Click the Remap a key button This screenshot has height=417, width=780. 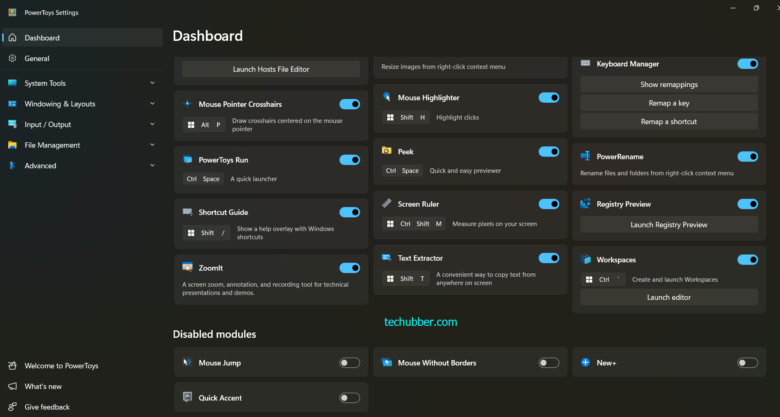pos(669,103)
